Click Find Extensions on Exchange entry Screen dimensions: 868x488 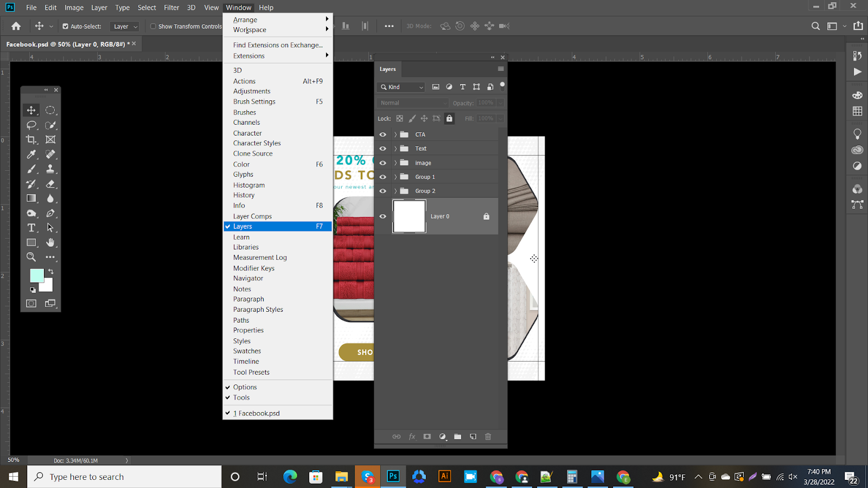click(278, 45)
